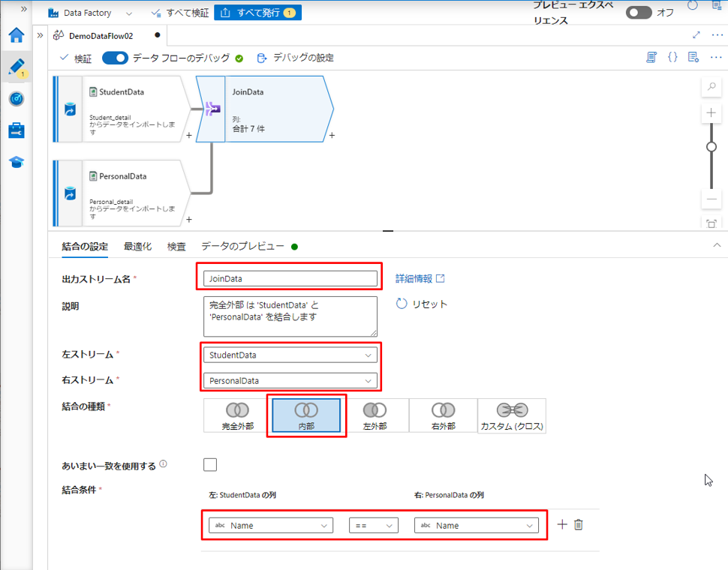Add a join condition with plus icon
This screenshot has width=728, height=570.
(x=562, y=524)
